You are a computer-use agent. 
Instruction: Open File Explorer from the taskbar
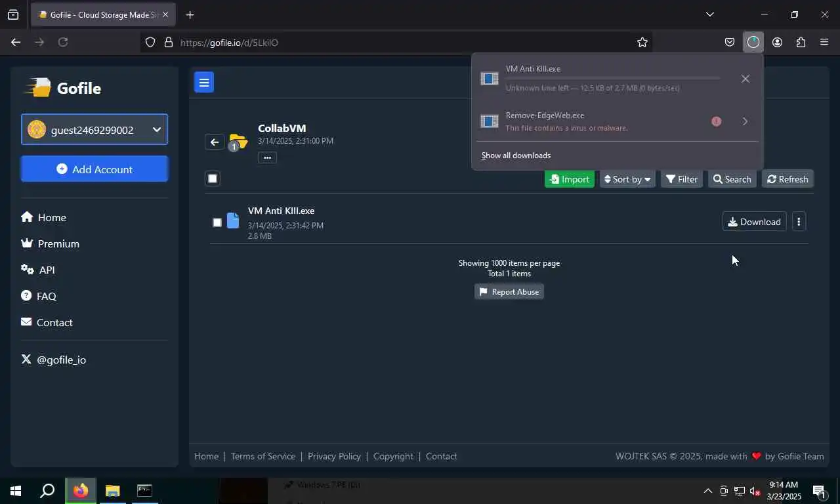112,491
